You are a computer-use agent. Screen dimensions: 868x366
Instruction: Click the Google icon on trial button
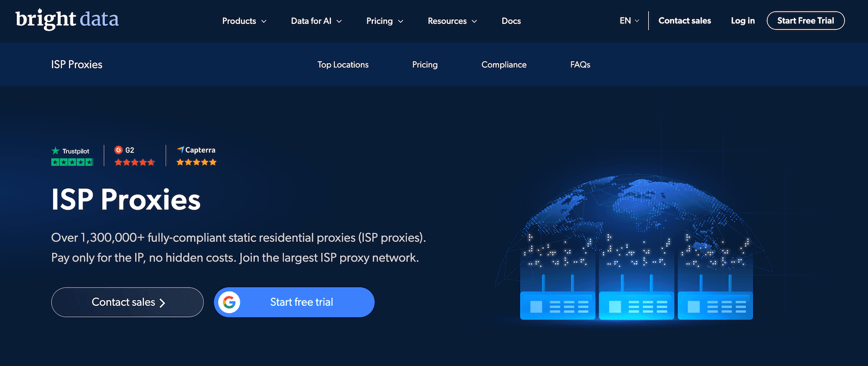pos(229,302)
